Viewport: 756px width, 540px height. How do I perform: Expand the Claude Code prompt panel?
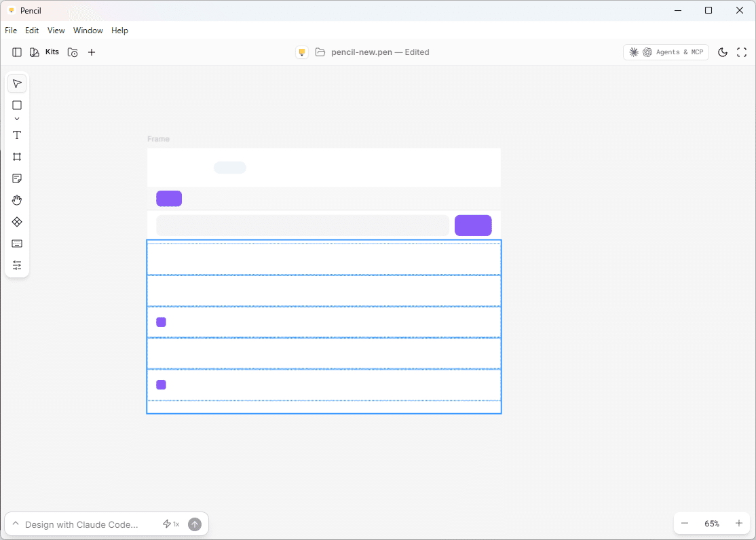[16, 524]
